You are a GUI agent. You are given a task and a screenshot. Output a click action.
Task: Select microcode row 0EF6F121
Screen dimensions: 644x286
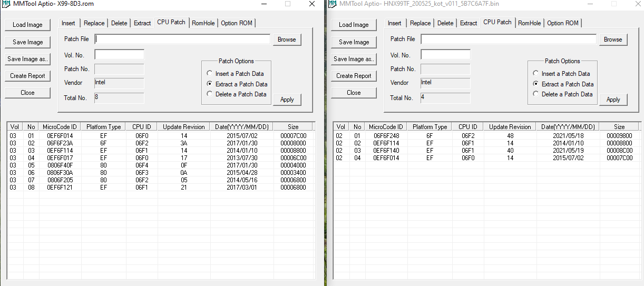tap(161, 188)
